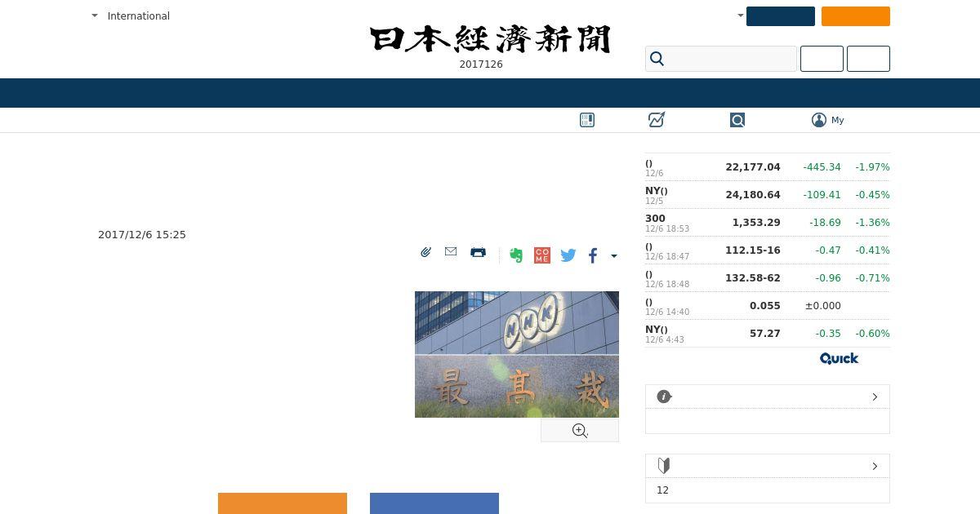This screenshot has height=514, width=980.
Task: Enlarge the photo with the zoom icon
Action: 580,431
